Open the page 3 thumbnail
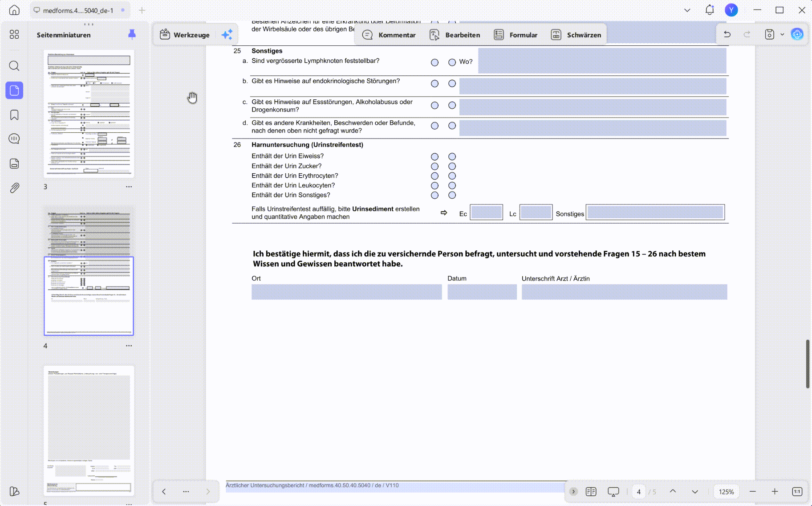Image resolution: width=812 pixels, height=506 pixels. click(89, 114)
